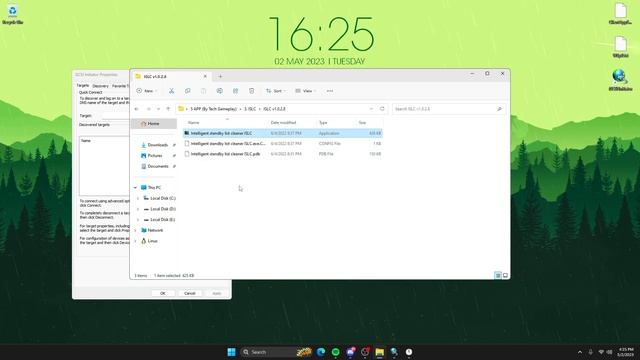Open recent locations dropdown beside Forward arrow
The height and width of the screenshot is (360, 640).
pyautogui.click(x=158, y=109)
